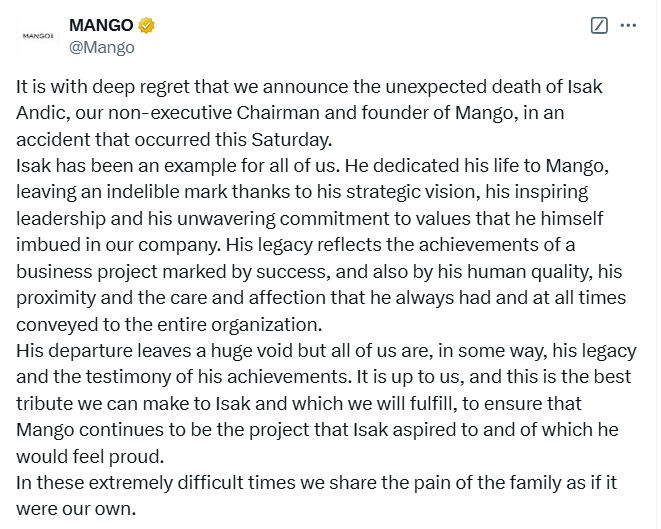Click the gold verified badge
The height and width of the screenshot is (529, 661).
pyautogui.click(x=148, y=26)
